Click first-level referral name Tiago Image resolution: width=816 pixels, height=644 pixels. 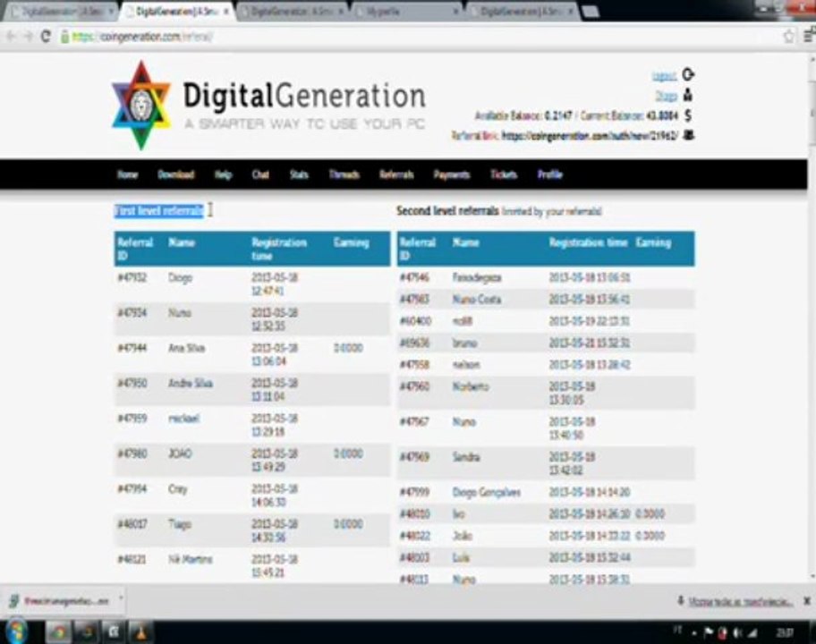point(180,524)
